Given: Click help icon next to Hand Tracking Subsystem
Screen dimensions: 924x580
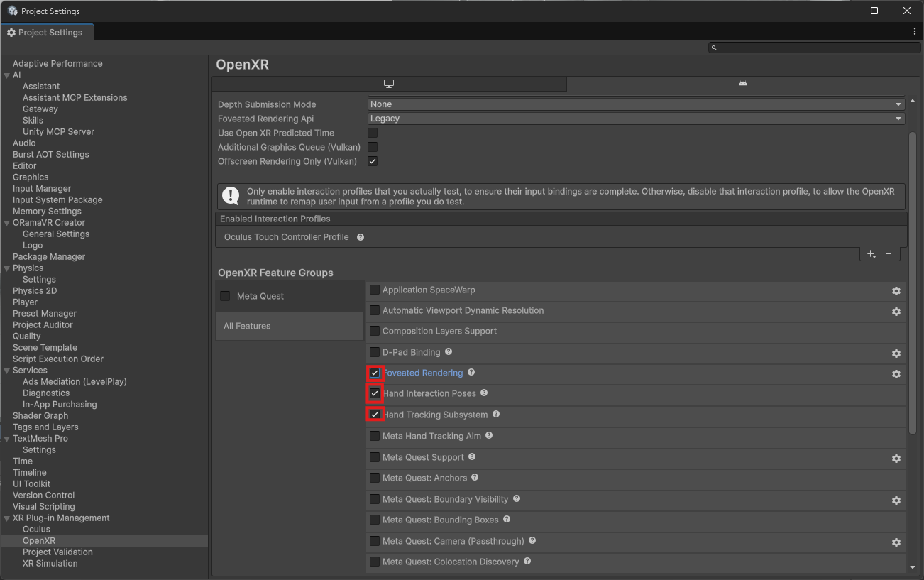Looking at the screenshot, I should tap(496, 414).
